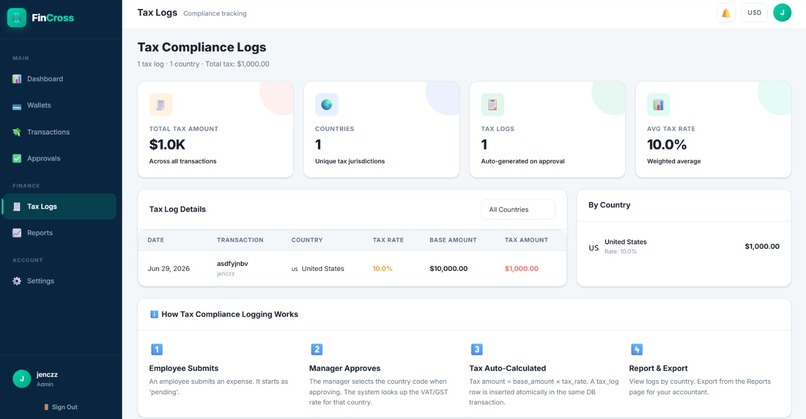Click the Transactions sidebar icon

(17, 132)
